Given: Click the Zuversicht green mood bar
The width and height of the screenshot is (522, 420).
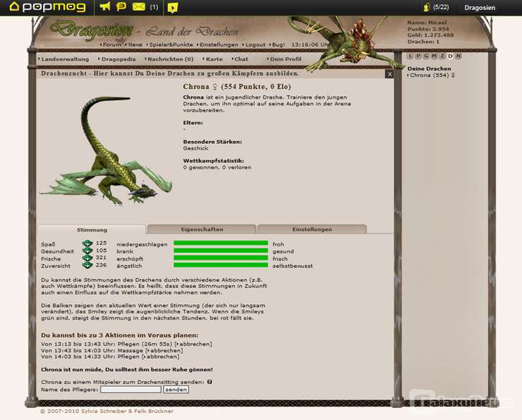Looking at the screenshot, I should click(221, 265).
